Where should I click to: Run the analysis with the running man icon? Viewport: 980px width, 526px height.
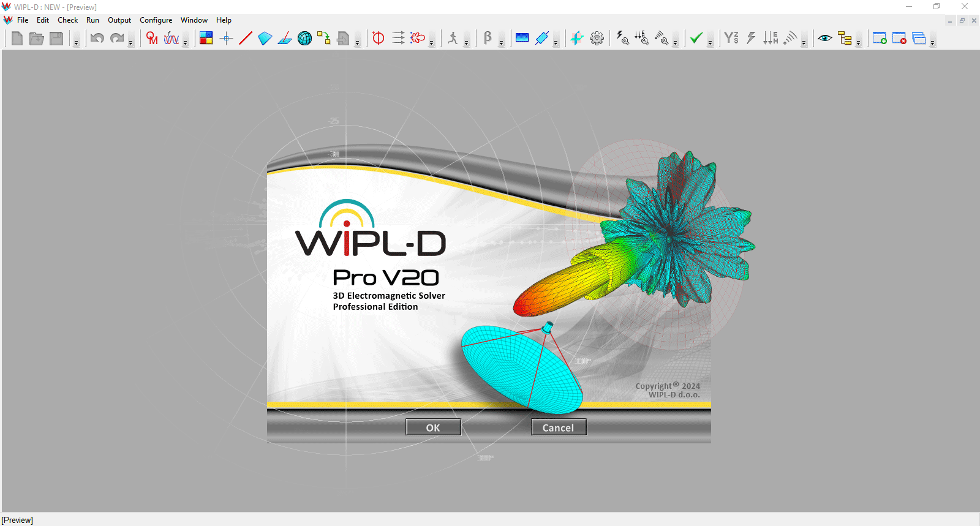tap(453, 39)
